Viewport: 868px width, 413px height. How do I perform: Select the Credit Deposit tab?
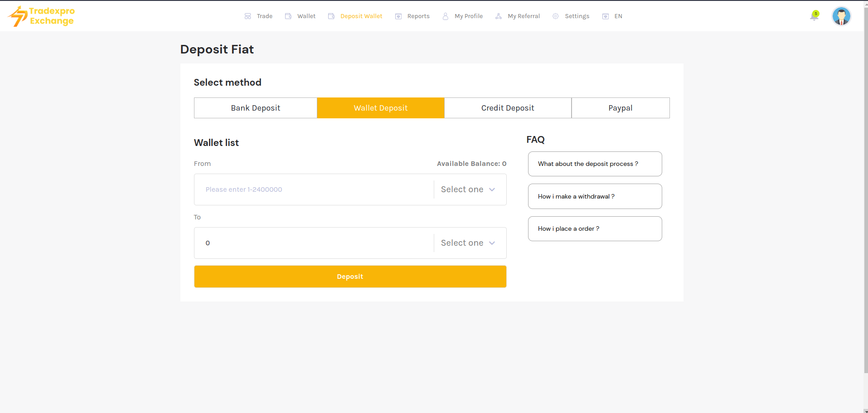[508, 108]
